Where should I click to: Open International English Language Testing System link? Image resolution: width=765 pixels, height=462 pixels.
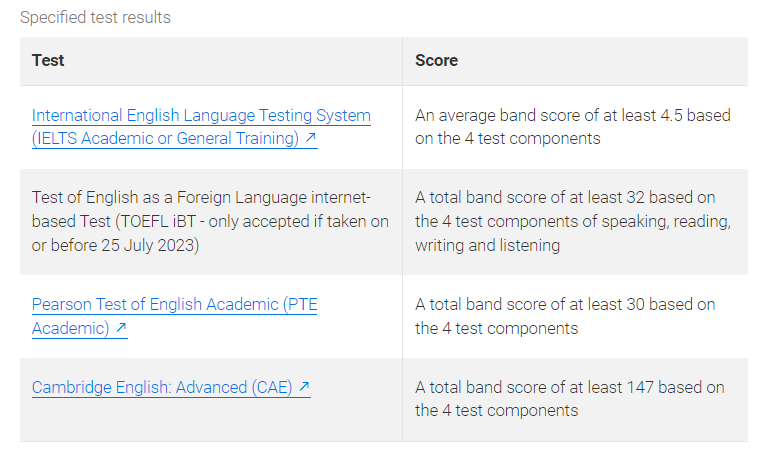[x=201, y=116]
